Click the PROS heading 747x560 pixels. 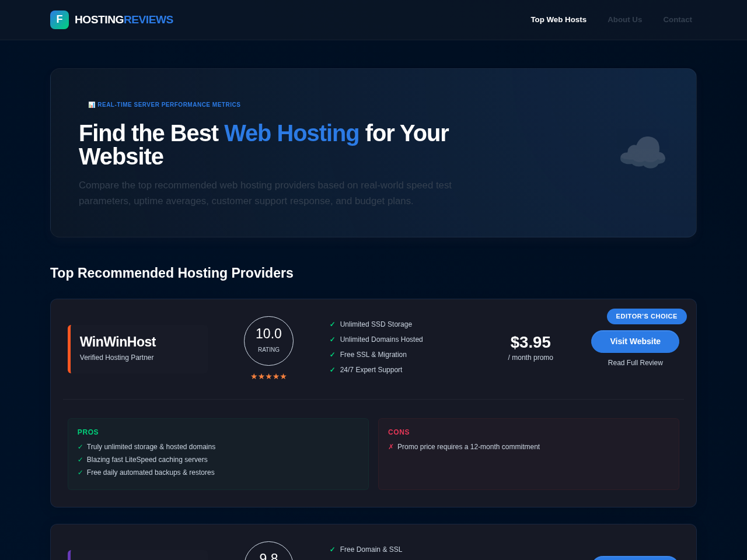click(x=88, y=432)
